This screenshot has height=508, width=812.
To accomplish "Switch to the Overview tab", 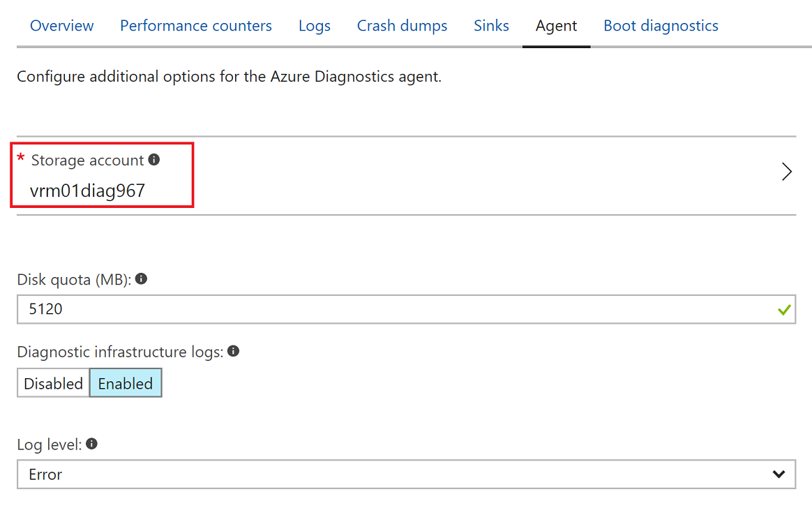I will pos(61,25).
